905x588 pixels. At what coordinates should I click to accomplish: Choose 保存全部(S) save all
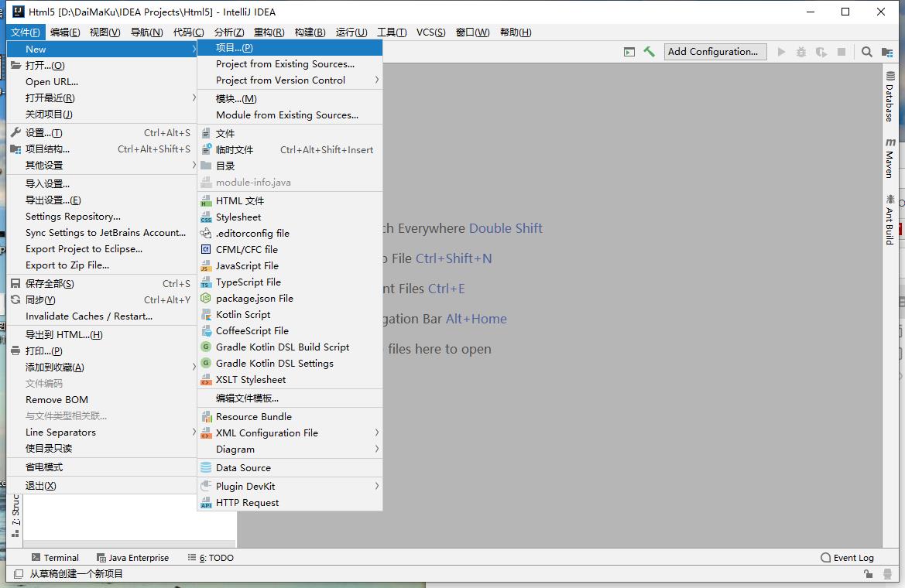[x=101, y=283]
